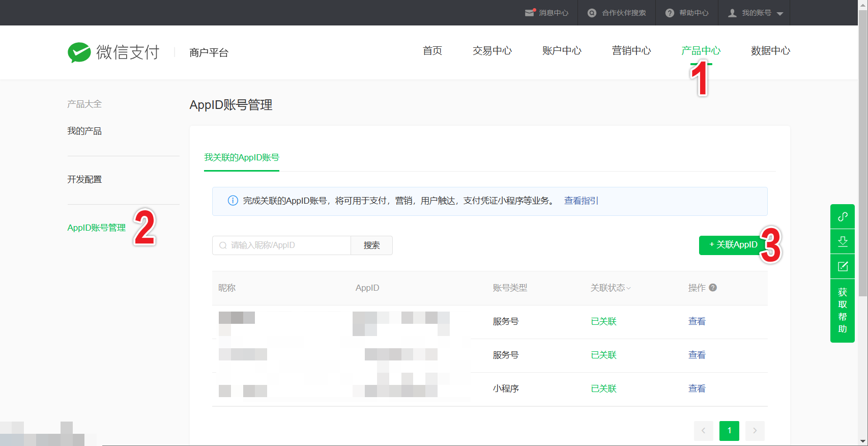The image size is (868, 446).
Task: Click the 获取帮助 side button
Action: coord(843,311)
